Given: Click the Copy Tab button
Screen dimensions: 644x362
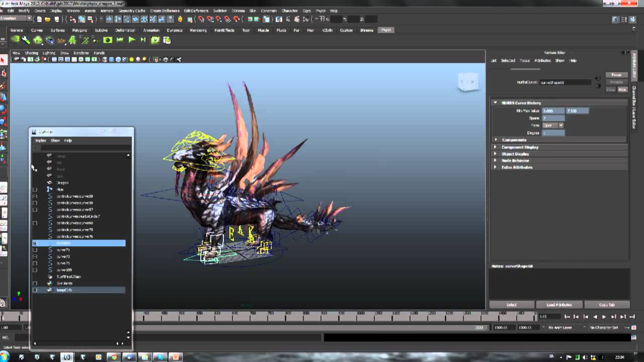Looking at the screenshot, I should click(x=607, y=305).
